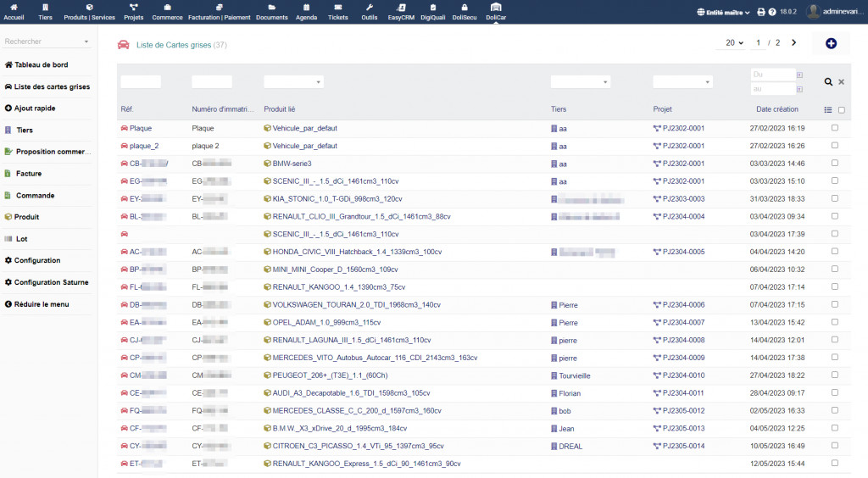
Task: Open the rows-per-page dropdown showing 20
Action: coord(735,43)
